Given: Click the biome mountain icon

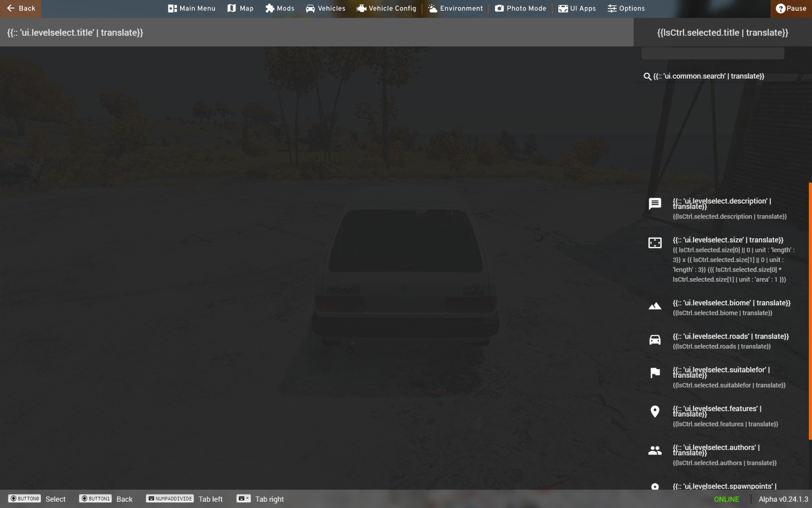Looking at the screenshot, I should click(x=655, y=306).
